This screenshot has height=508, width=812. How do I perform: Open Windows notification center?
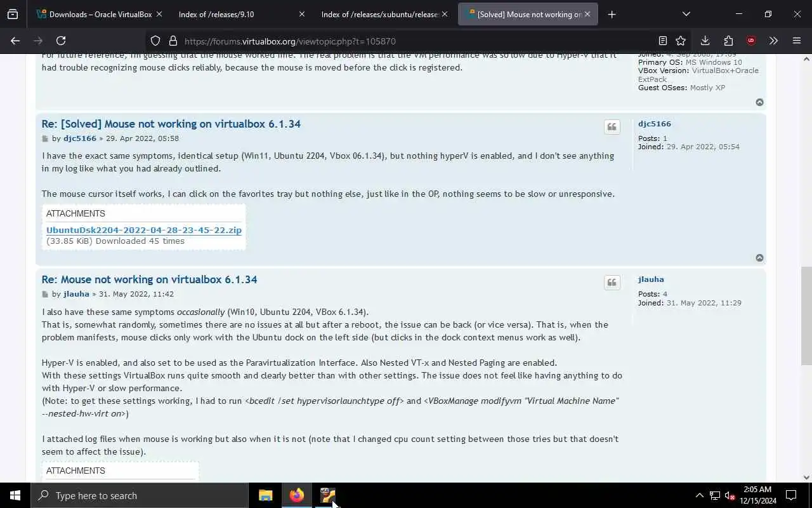[791, 495]
